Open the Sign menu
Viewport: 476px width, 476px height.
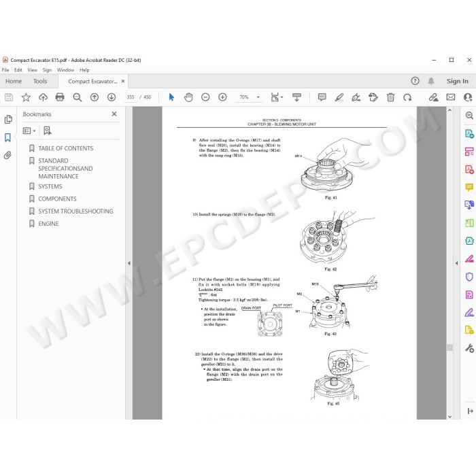[x=47, y=70]
